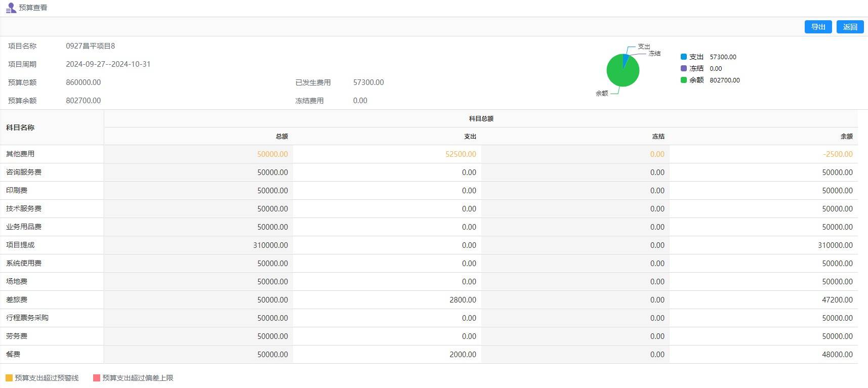868x388 pixels.
Task: Click the 支出 column header
Action: coord(470,137)
